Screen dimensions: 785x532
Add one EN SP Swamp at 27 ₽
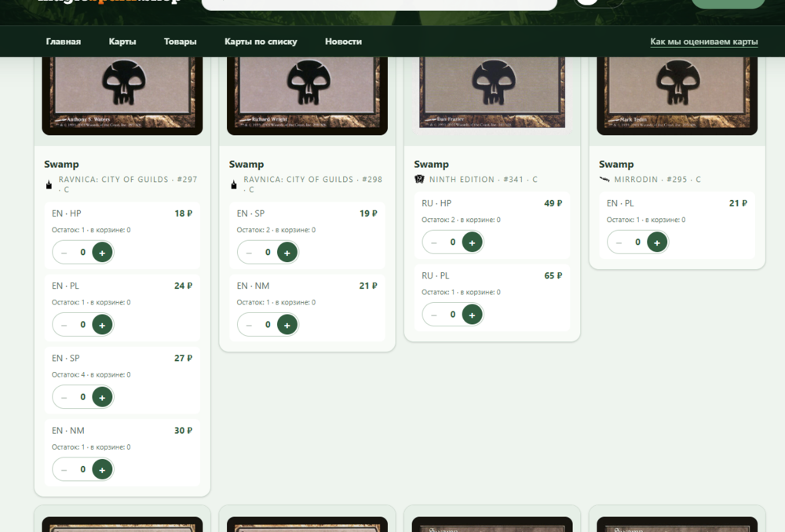pyautogui.click(x=102, y=397)
